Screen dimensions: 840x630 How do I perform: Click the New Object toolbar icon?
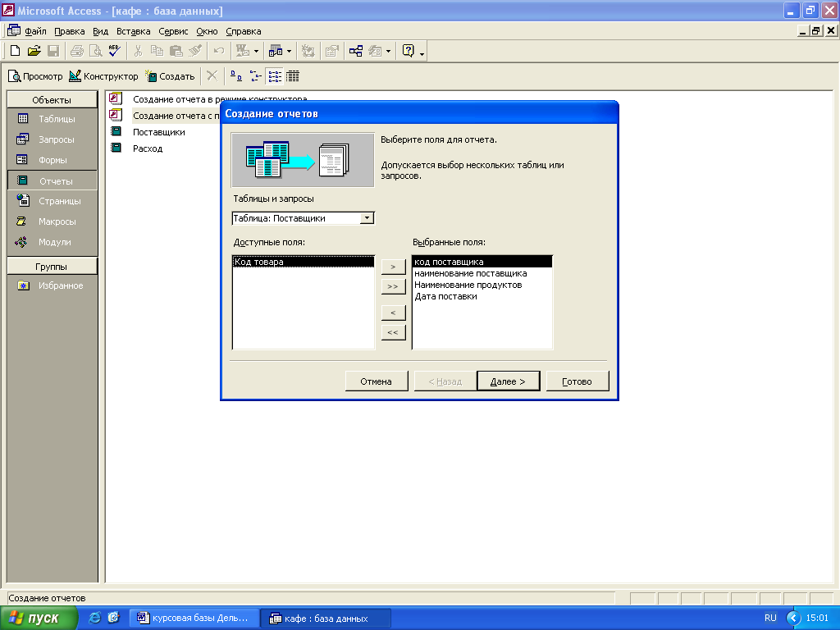pos(375,51)
